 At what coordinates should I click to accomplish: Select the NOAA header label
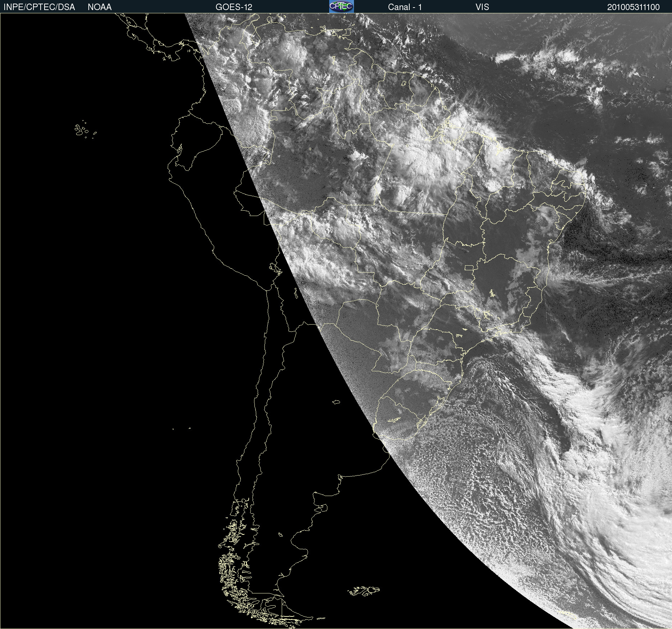coord(100,7)
